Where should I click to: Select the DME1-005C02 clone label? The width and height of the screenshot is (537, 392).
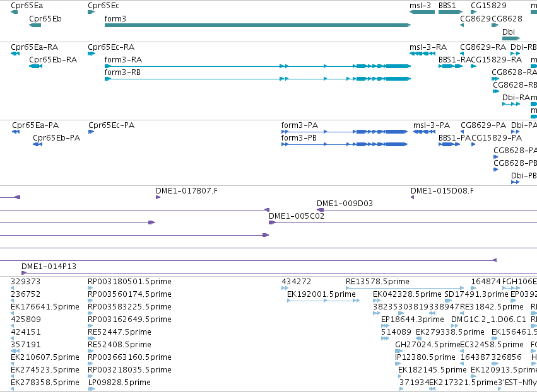(297, 216)
